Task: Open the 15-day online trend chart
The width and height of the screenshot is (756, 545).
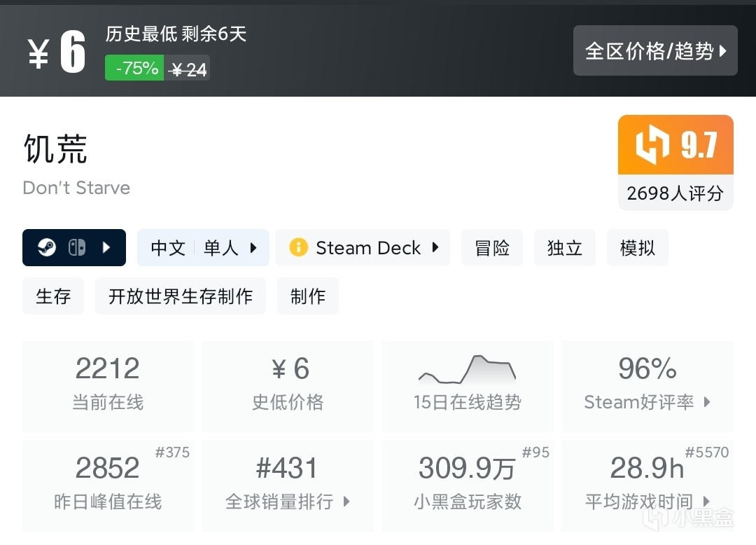Action: click(467, 385)
